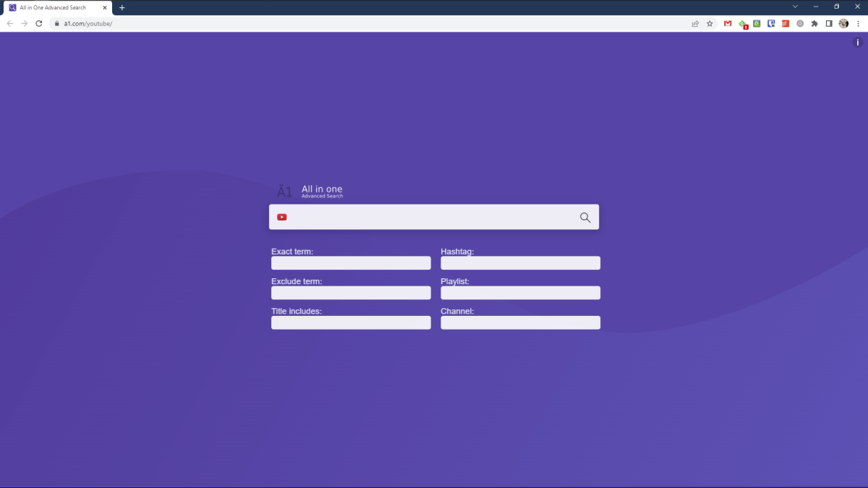Bookmark this page with the star icon
Screen dimensions: 868x488
pos(710,23)
